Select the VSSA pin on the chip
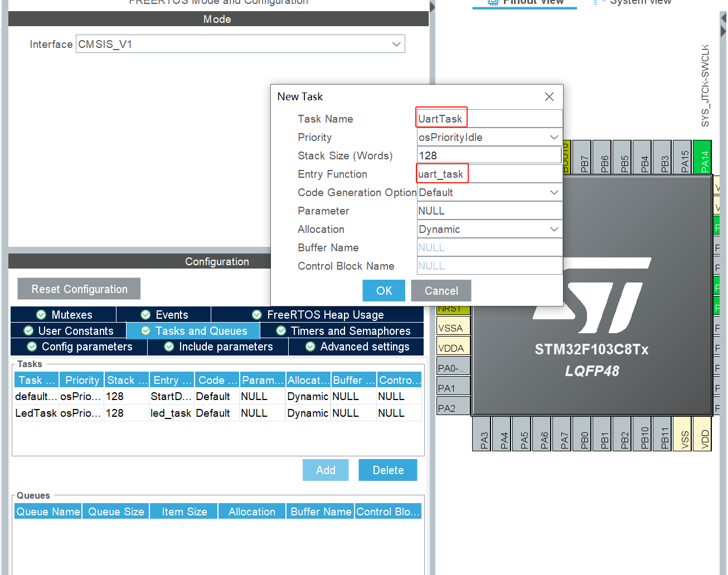Image resolution: width=728 pixels, height=575 pixels. coord(453,328)
